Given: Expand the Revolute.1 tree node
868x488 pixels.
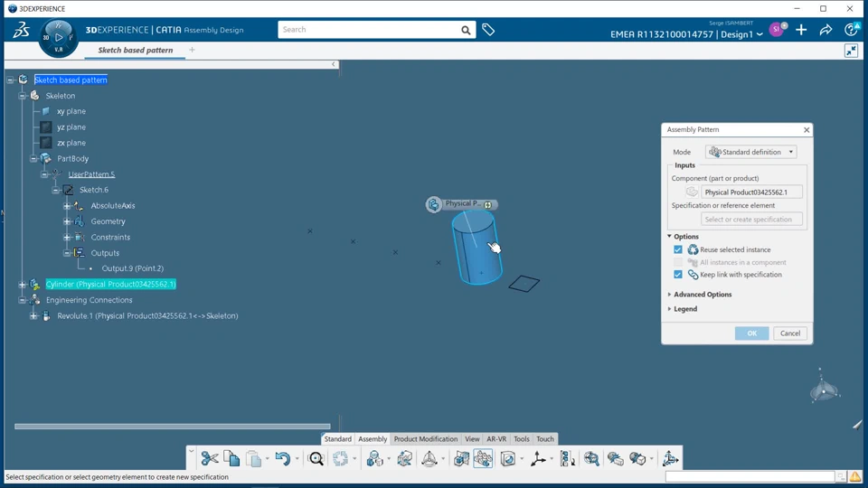Looking at the screenshot, I should point(33,316).
